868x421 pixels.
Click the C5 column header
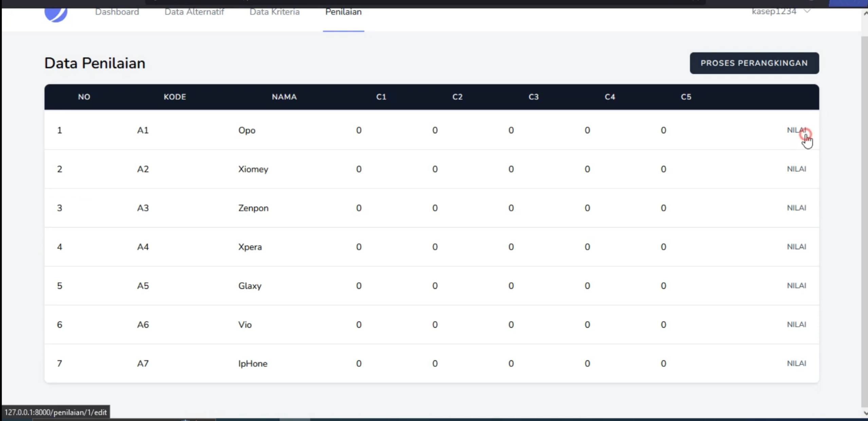[686, 97]
